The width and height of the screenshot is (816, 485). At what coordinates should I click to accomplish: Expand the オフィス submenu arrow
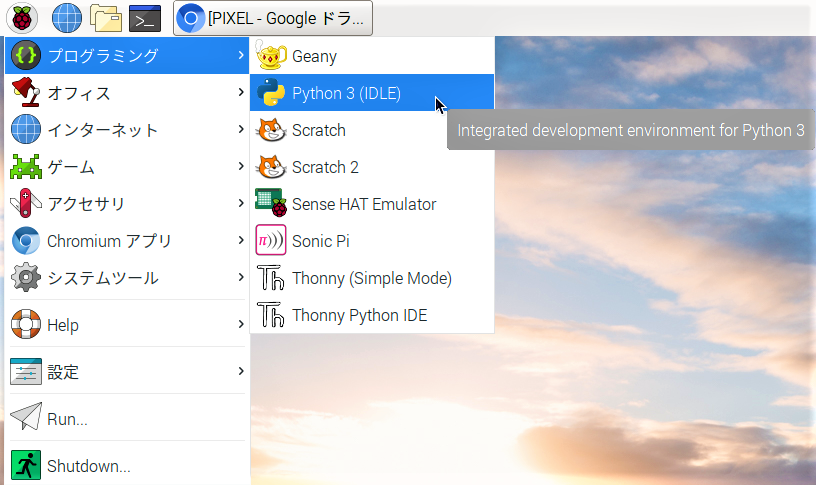[240, 92]
